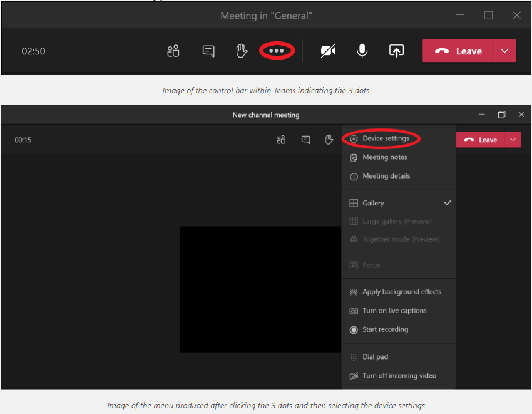Screen dimensions: 532x414
Task: Open Meeting notes menu entry
Action: (x=398, y=157)
